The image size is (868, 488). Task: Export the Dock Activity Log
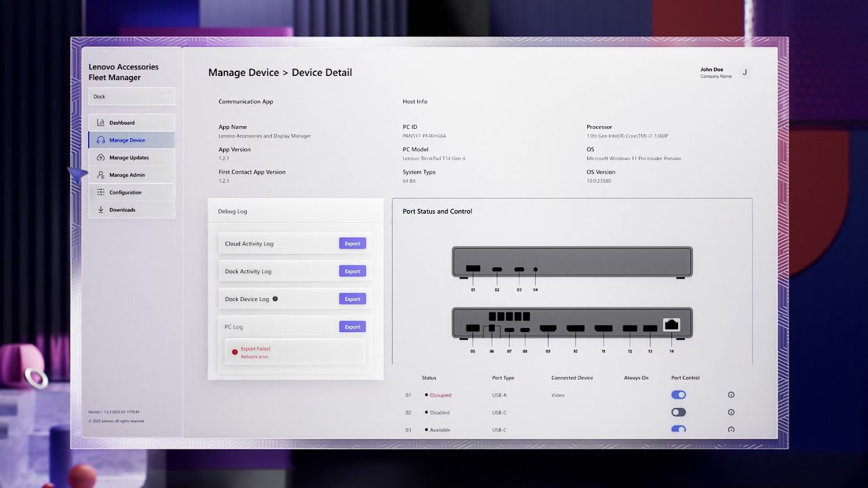point(353,271)
